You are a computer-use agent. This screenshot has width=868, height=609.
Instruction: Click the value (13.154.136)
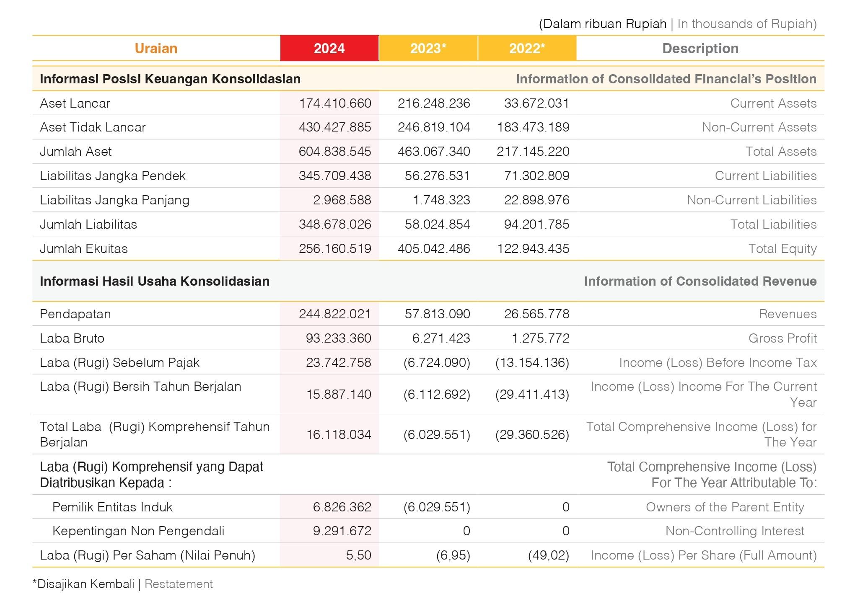coord(532,363)
